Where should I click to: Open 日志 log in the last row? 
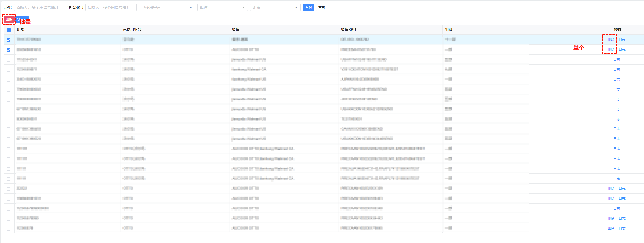point(622,228)
